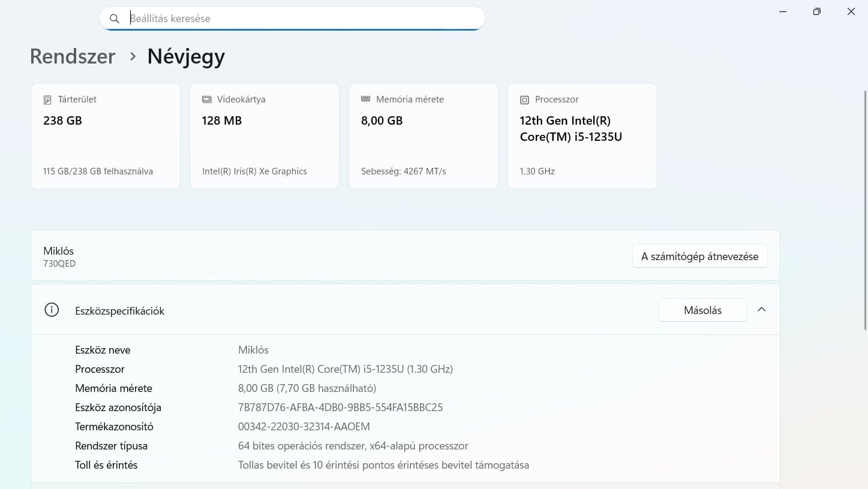The image size is (868, 489).
Task: Click the search magnifier icon
Action: coord(115,19)
